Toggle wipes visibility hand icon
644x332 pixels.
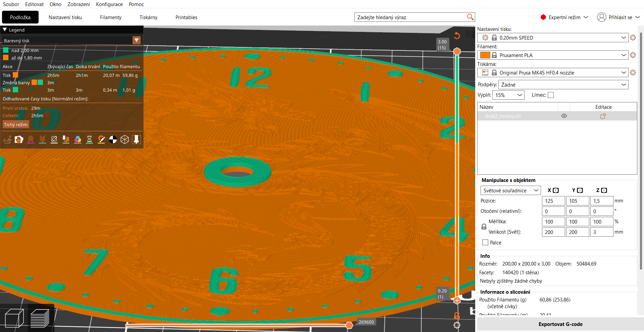pos(19,139)
